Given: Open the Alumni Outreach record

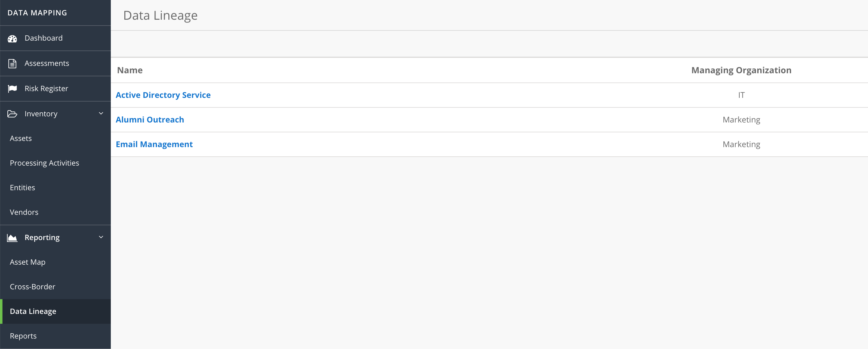Looking at the screenshot, I should coord(150,119).
